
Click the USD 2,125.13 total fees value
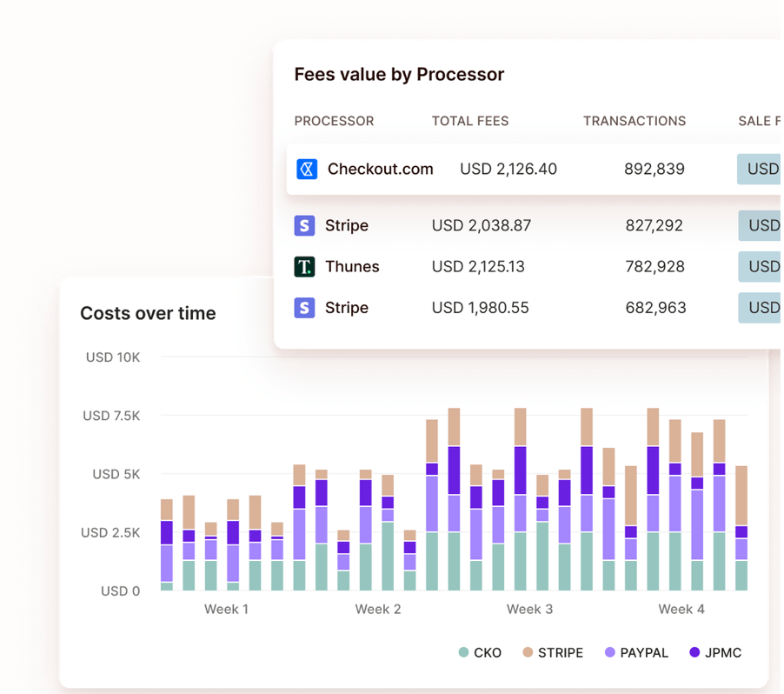(x=479, y=267)
